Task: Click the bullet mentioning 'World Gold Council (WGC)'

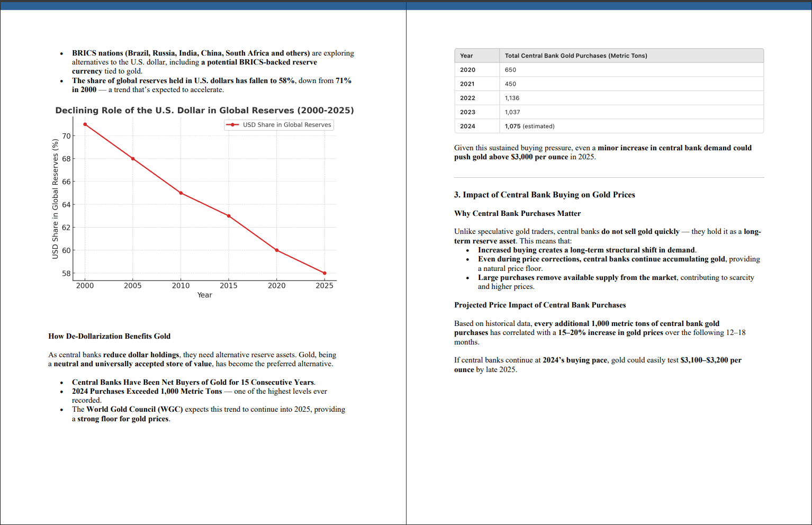Action: [209, 414]
